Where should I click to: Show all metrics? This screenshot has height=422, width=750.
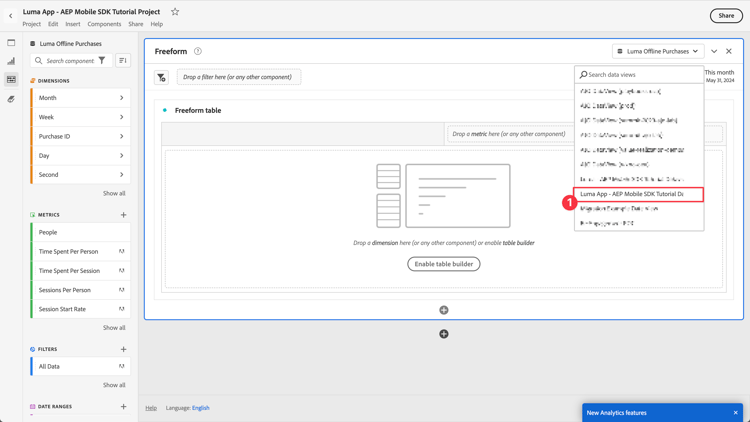click(x=114, y=328)
